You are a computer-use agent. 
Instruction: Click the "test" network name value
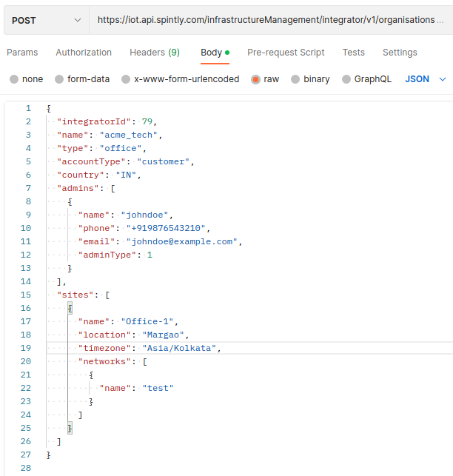pos(158,389)
